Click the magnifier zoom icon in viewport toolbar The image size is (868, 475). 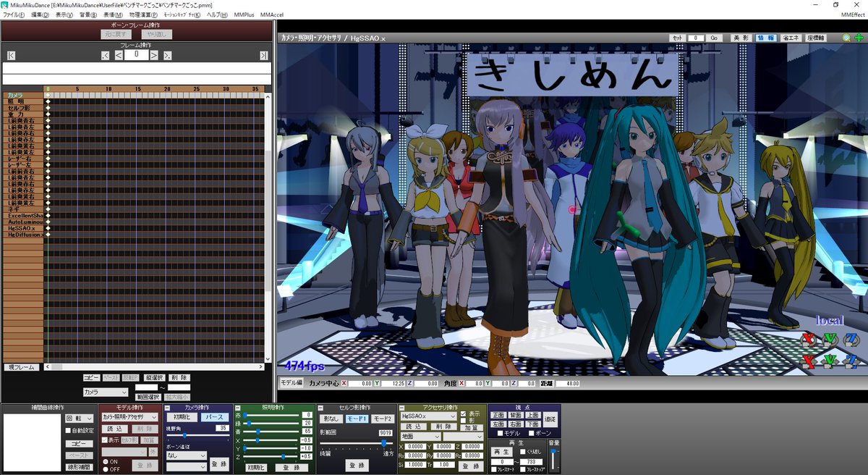pyautogui.click(x=847, y=38)
